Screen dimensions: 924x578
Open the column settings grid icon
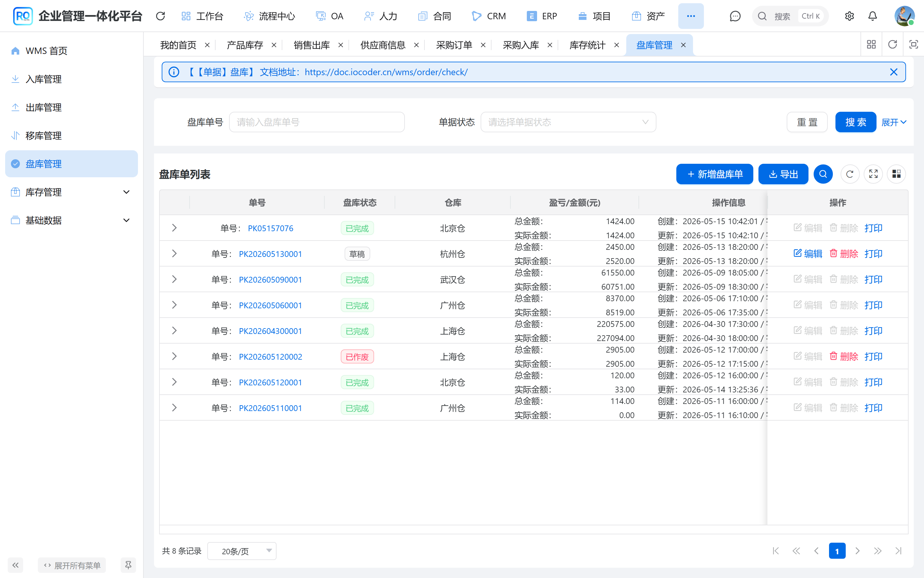896,174
